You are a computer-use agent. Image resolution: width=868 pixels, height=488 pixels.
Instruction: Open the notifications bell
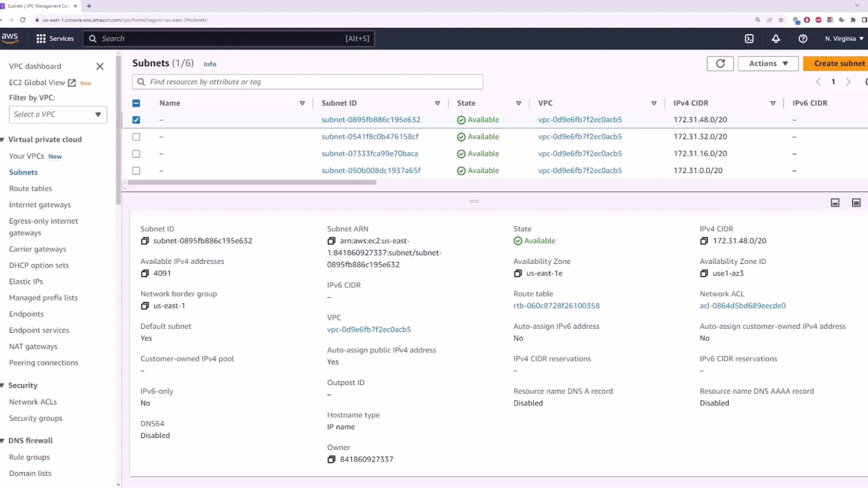coord(776,38)
